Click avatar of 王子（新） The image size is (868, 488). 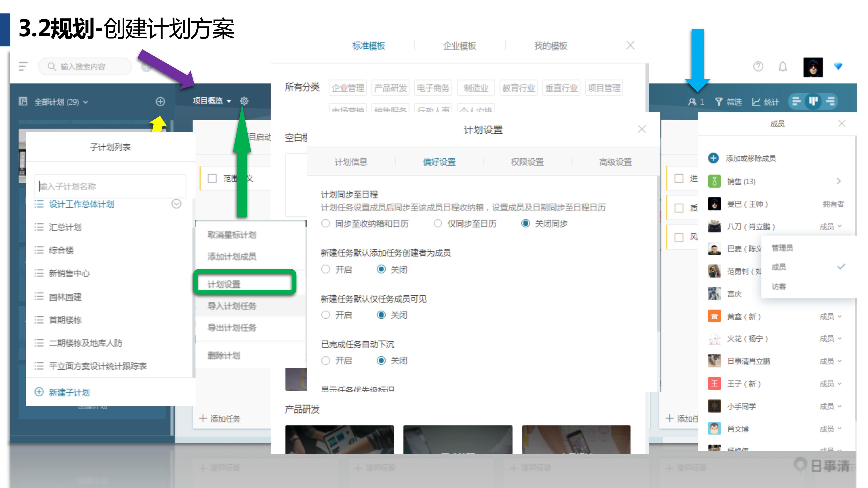point(714,384)
